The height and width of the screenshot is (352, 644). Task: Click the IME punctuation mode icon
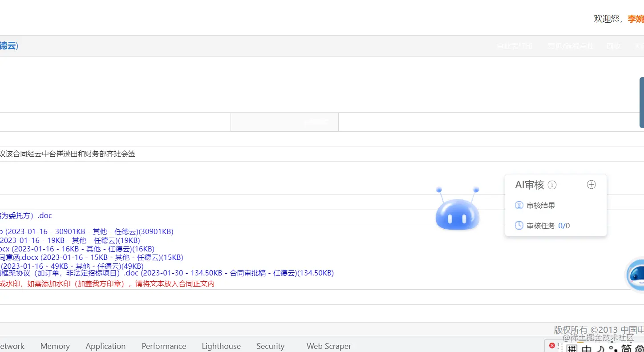[x=613, y=349]
